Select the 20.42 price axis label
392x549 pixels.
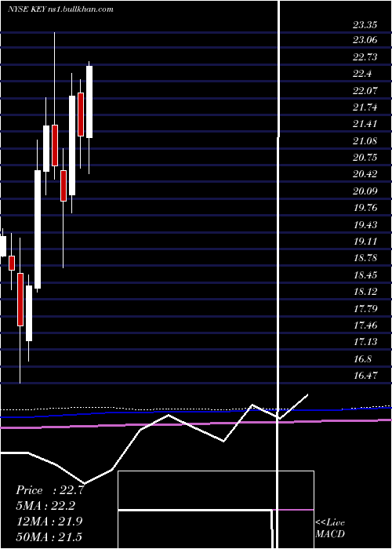[365, 174]
